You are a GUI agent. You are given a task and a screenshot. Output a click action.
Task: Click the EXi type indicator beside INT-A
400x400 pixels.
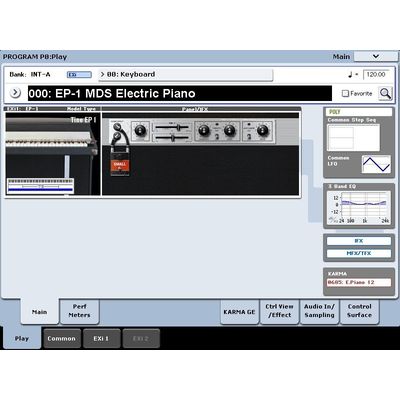[79, 75]
